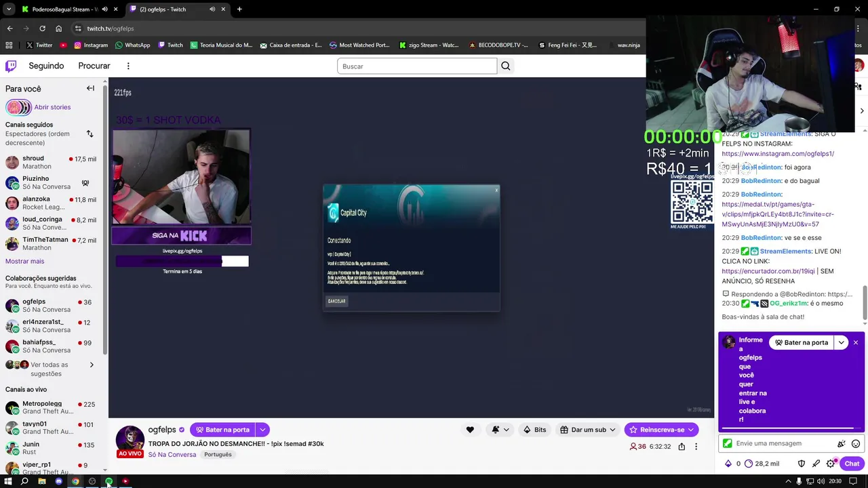Focus the Buscar search field
This screenshot has height=488, width=868.
click(417, 66)
